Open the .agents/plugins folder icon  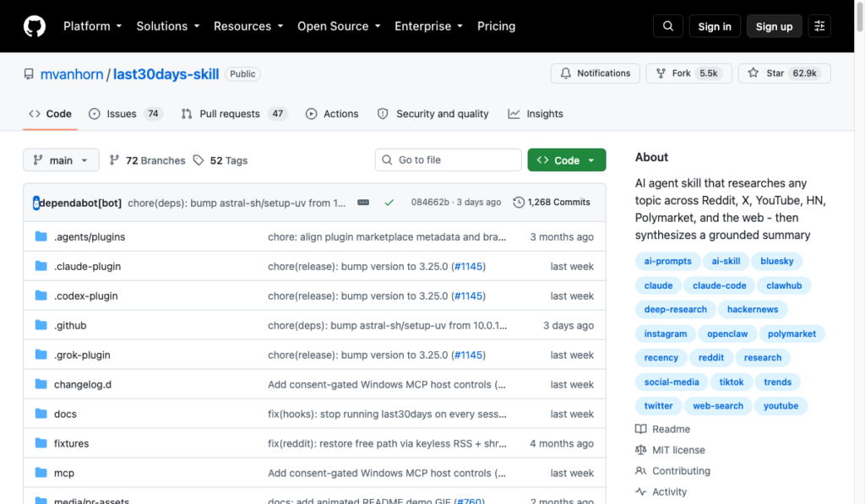pos(41,236)
